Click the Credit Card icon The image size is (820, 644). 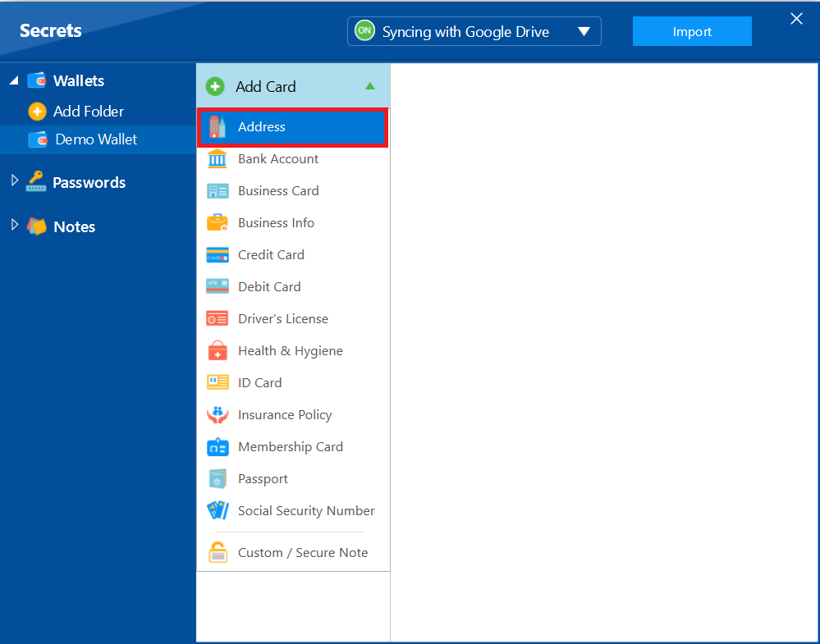point(217,255)
